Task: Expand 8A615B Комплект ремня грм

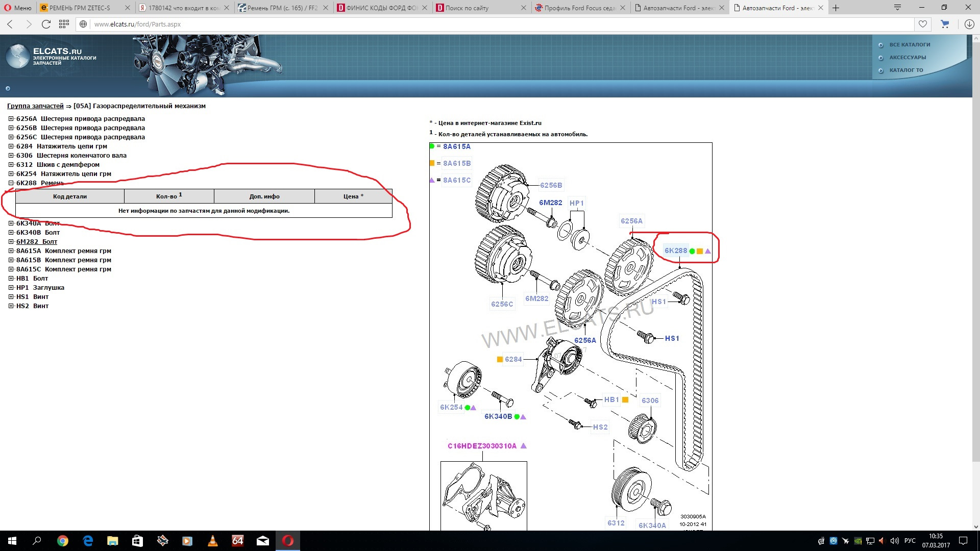Action: [11, 260]
